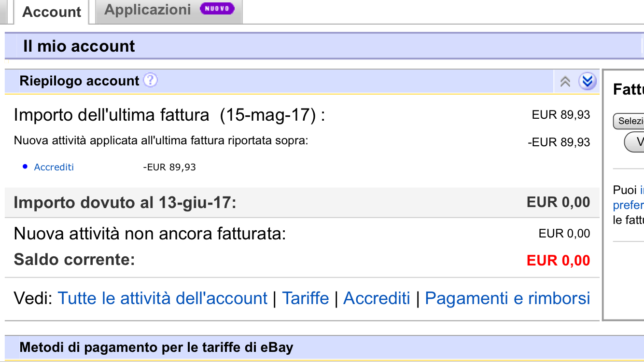644x362 pixels.
Task: Click the bold Importo dovuto EUR 0,00 amount
Action: point(558,202)
